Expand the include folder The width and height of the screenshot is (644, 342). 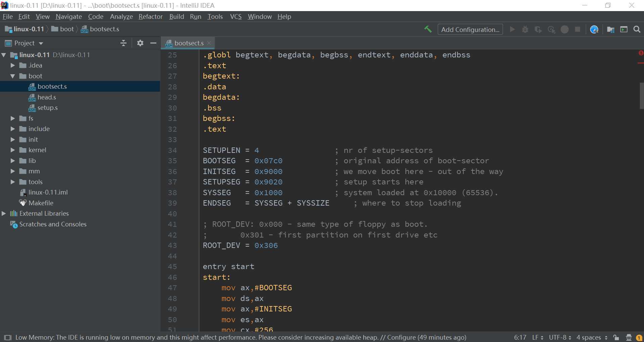tap(13, 129)
